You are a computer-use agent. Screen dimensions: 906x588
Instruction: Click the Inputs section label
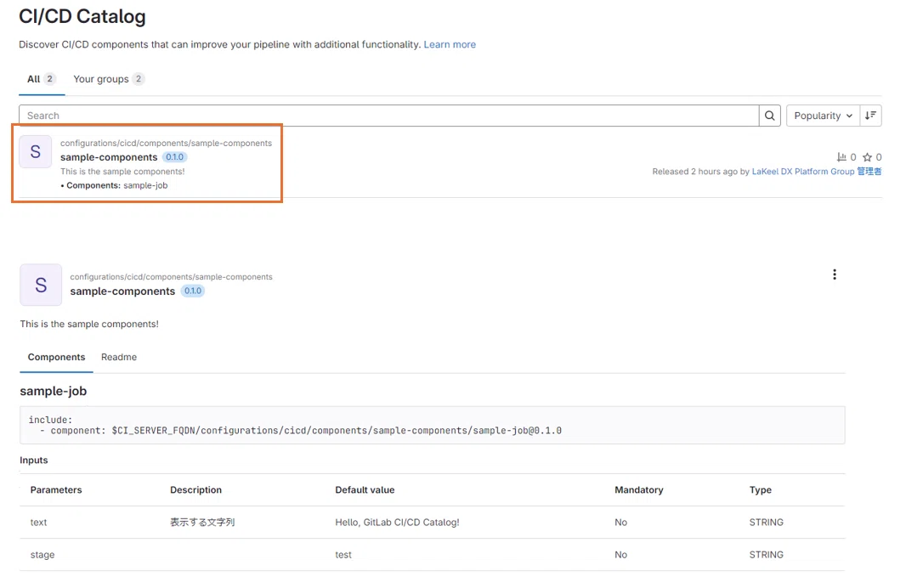coord(33,461)
